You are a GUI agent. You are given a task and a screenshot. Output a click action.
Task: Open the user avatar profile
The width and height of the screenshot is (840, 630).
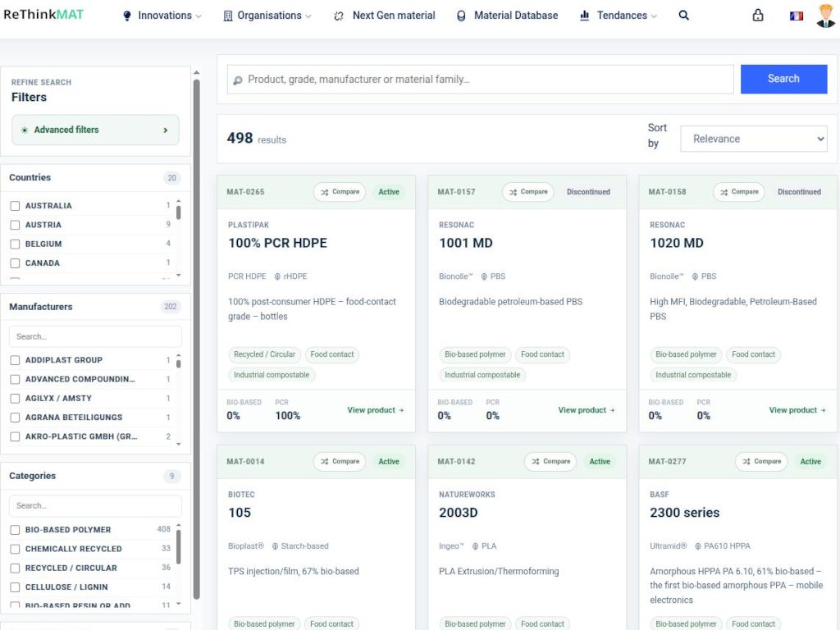click(825, 16)
